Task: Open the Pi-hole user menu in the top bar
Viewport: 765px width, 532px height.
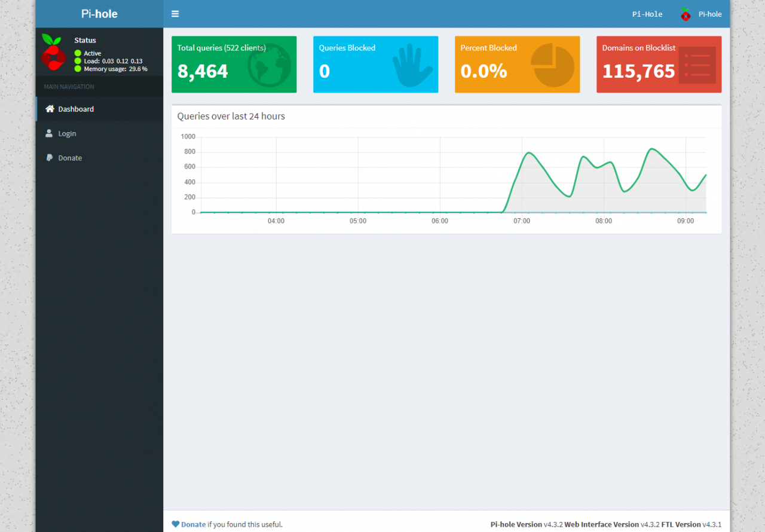Action: tap(700, 14)
